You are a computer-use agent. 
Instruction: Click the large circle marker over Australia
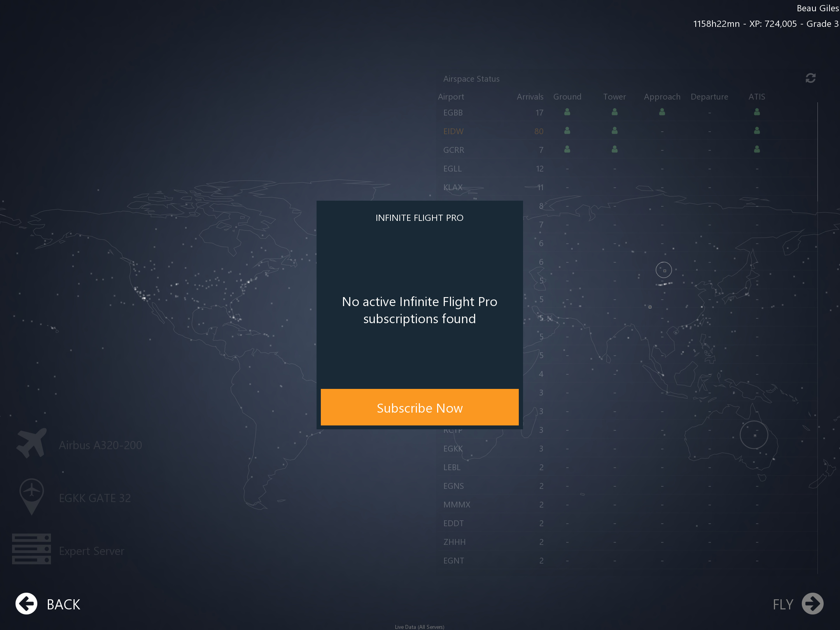tap(754, 435)
